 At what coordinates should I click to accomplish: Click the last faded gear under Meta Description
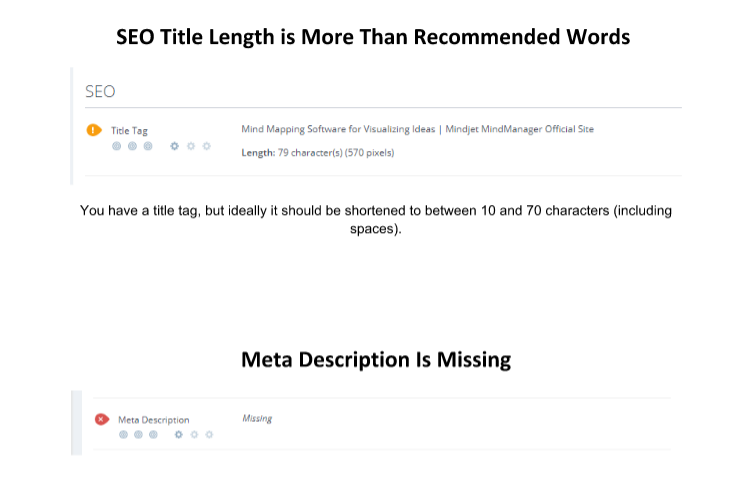click(209, 435)
